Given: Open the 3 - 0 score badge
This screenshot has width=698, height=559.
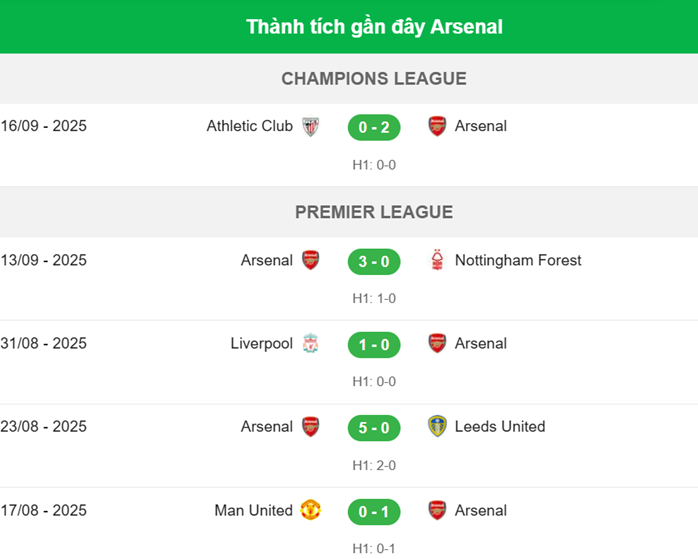Looking at the screenshot, I should pos(374,262).
